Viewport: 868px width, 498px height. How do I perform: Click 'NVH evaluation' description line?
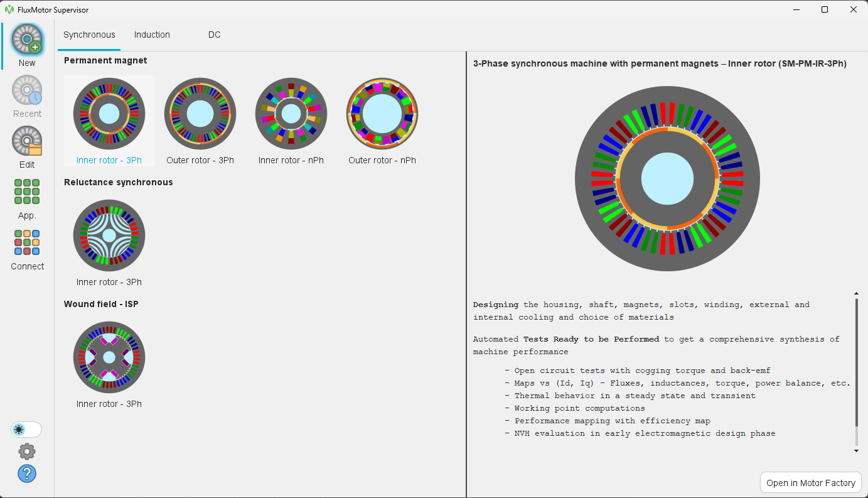click(640, 433)
